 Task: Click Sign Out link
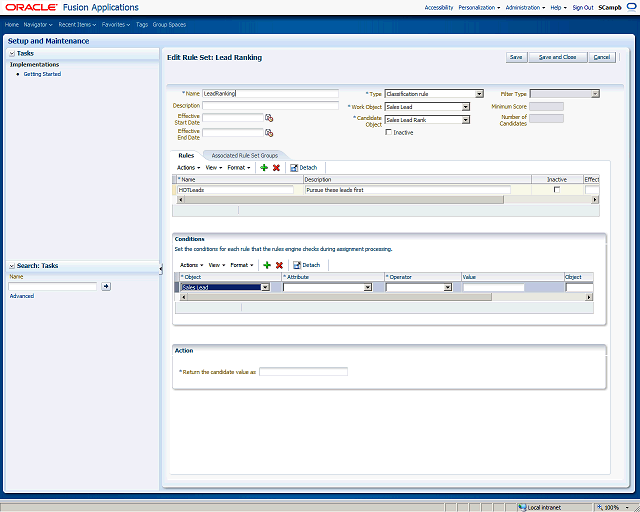pos(583,7)
